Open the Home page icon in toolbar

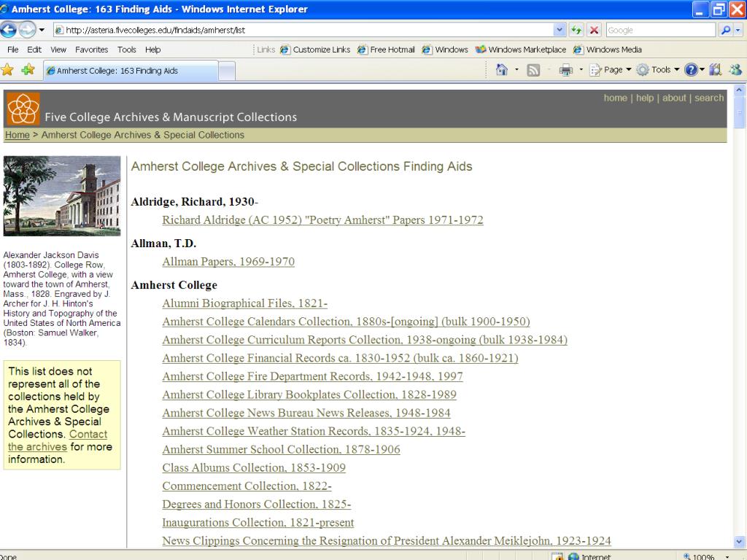pos(502,69)
